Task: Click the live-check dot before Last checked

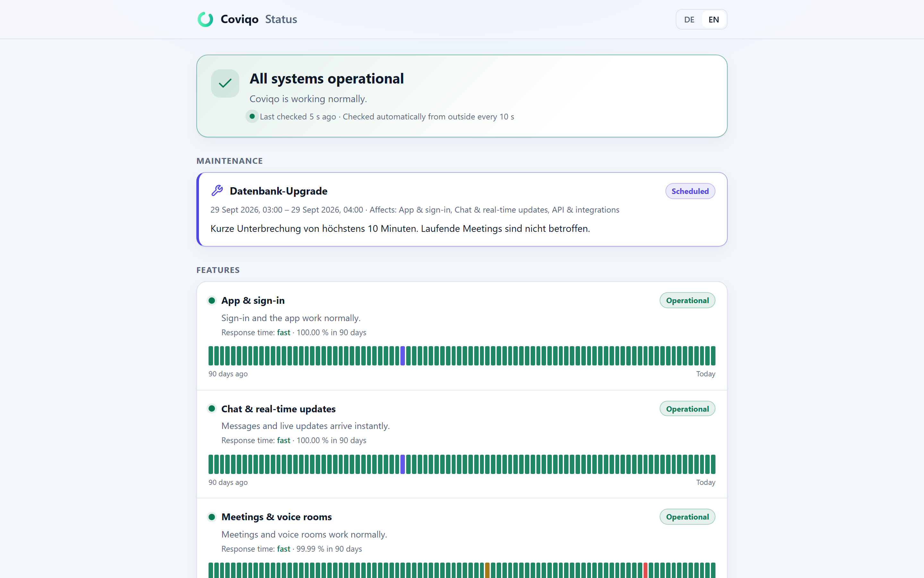Action: 252,116
